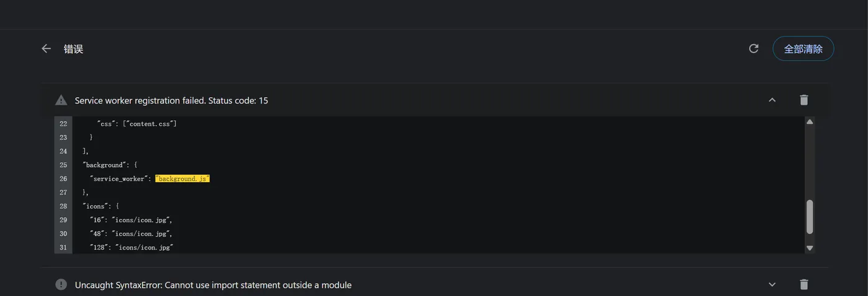Click the code viewer scrollbar thumb
Image resolution: width=868 pixels, height=296 pixels.
click(809, 217)
